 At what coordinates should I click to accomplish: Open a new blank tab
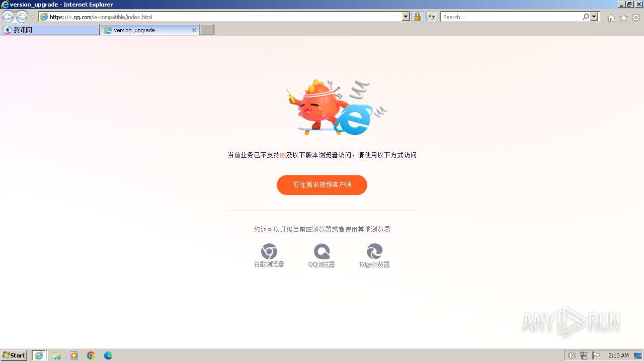pos(207,30)
